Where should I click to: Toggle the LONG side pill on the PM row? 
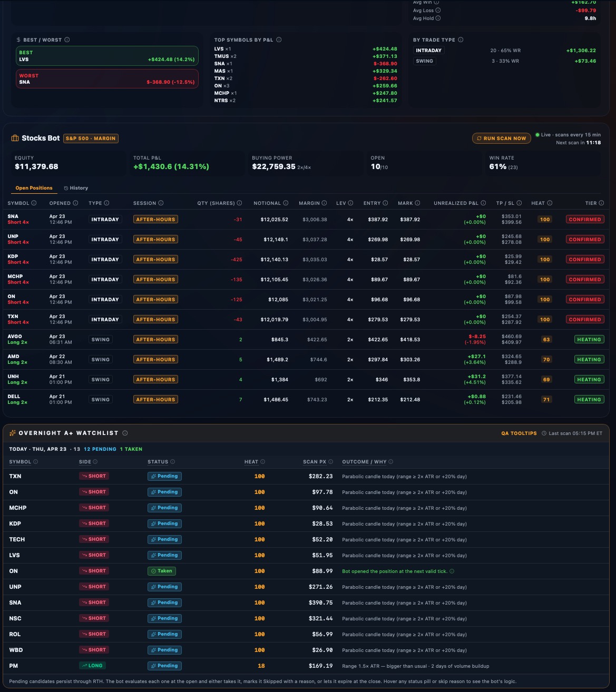pyautogui.click(x=93, y=665)
